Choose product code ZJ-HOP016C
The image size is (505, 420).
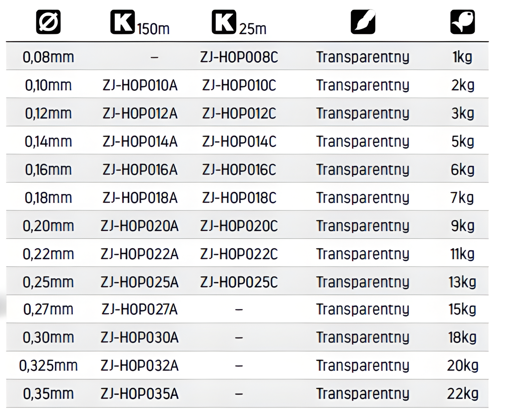click(x=239, y=170)
